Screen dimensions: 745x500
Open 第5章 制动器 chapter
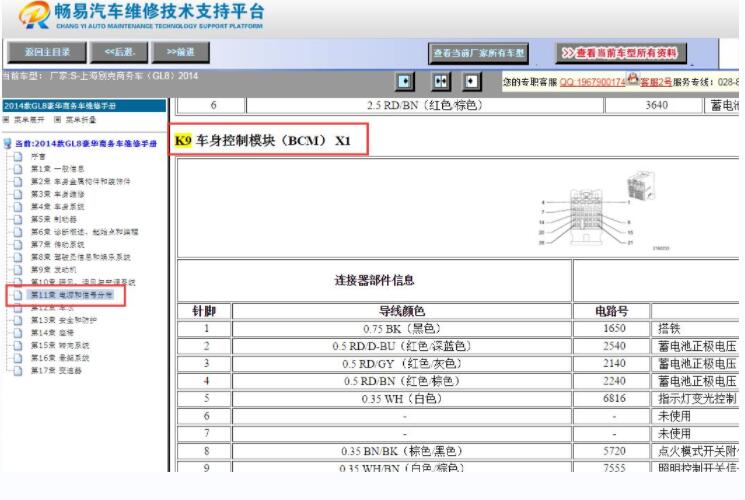pyautogui.click(x=54, y=219)
